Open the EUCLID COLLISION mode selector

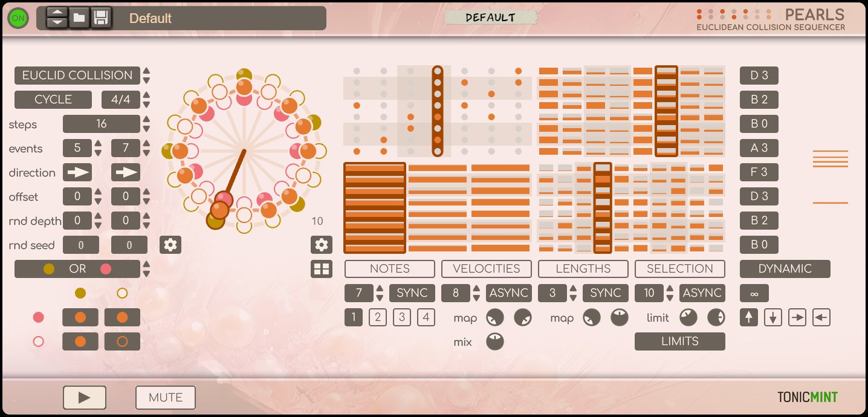point(76,75)
